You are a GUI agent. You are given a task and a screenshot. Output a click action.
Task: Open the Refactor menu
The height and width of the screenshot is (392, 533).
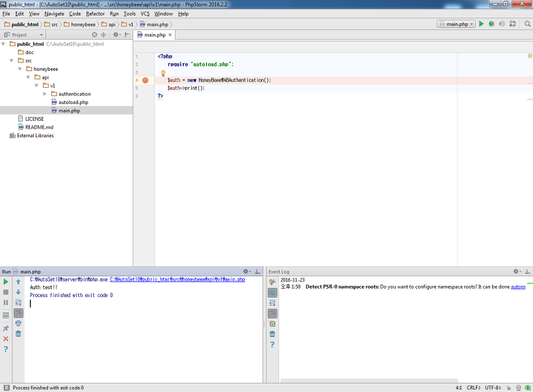tap(95, 14)
